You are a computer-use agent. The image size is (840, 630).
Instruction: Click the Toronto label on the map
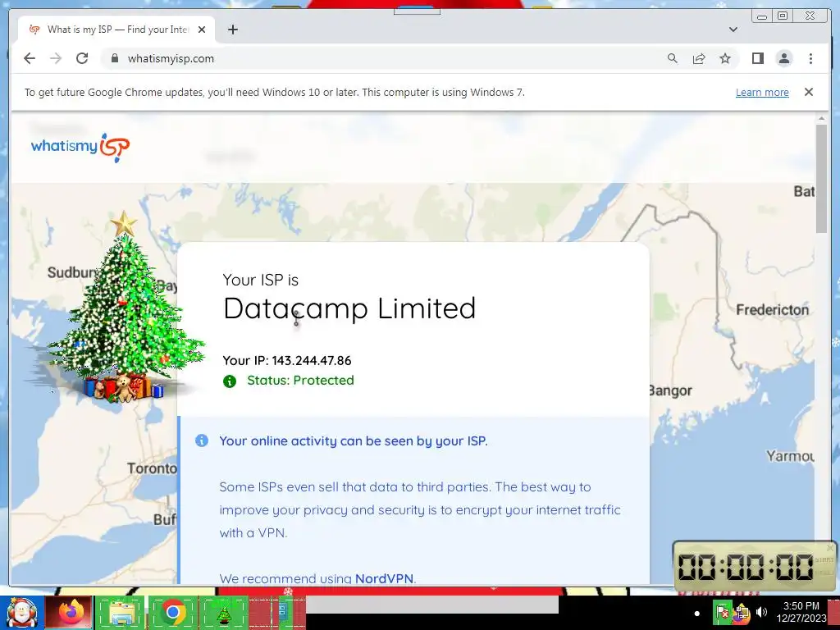point(152,468)
